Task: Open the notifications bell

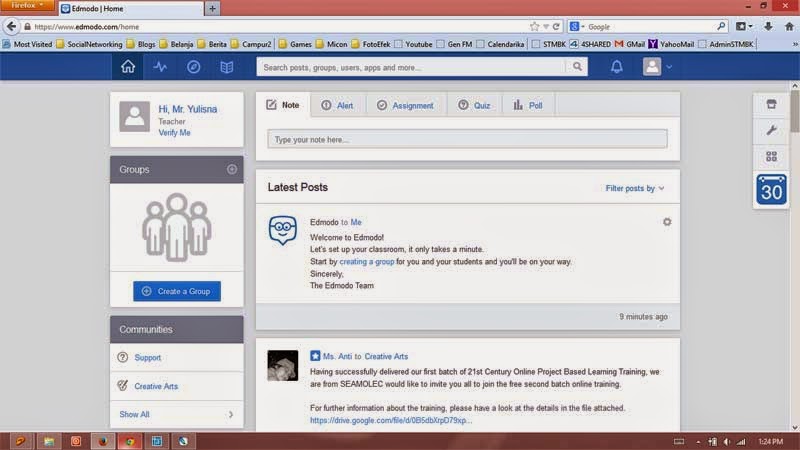Action: point(616,67)
